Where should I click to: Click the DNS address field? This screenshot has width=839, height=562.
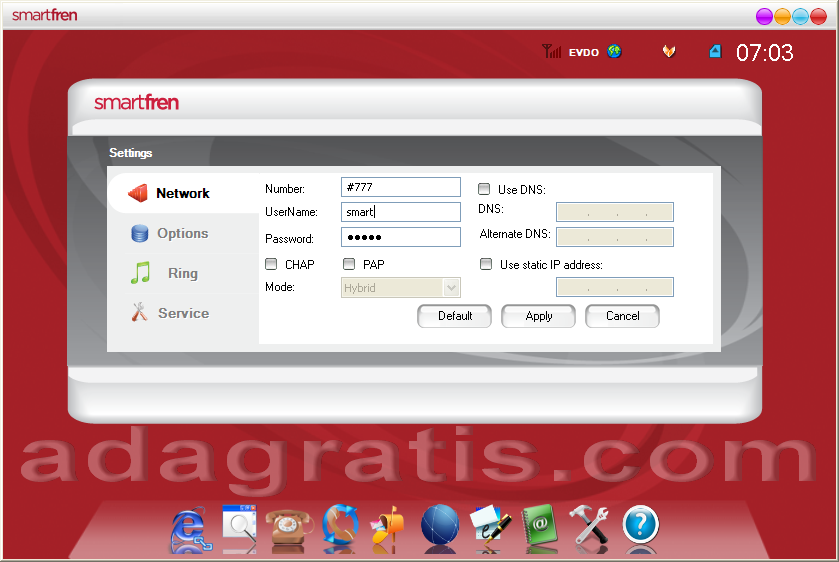(615, 212)
